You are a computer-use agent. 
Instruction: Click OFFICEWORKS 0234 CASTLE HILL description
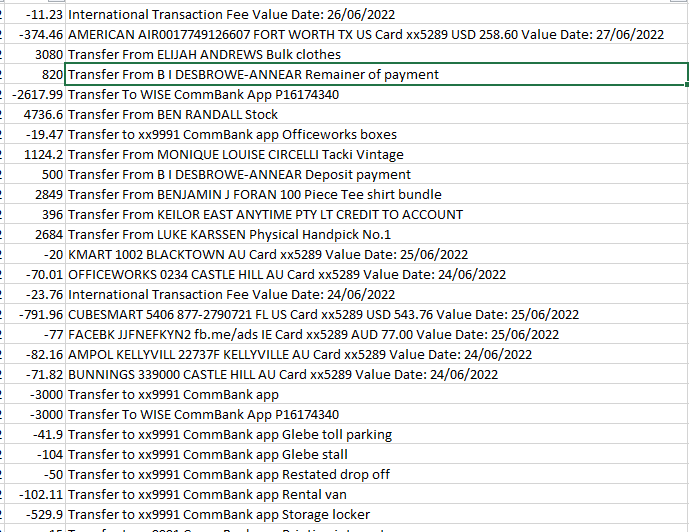click(377, 274)
